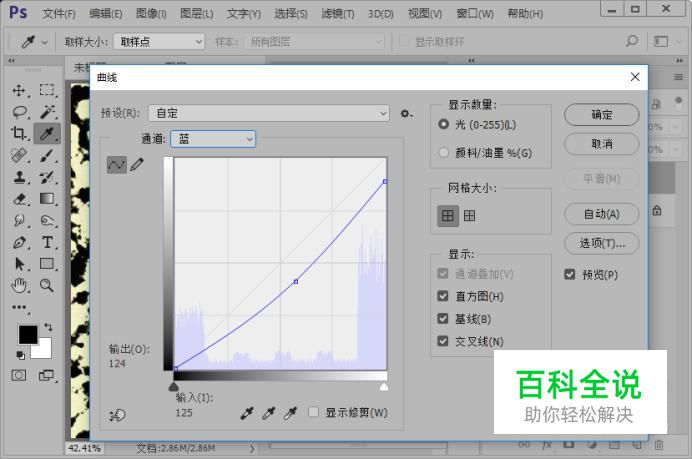The image size is (692, 459).
Task: Enable the 显示修剪(W) checkbox
Action: (x=313, y=412)
